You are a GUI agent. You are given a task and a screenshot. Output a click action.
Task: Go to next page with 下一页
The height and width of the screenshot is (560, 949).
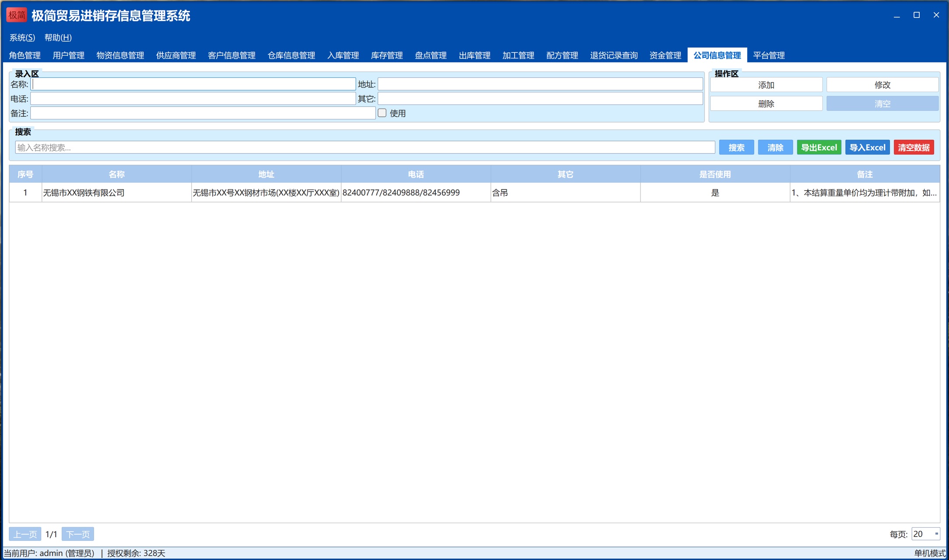point(78,534)
